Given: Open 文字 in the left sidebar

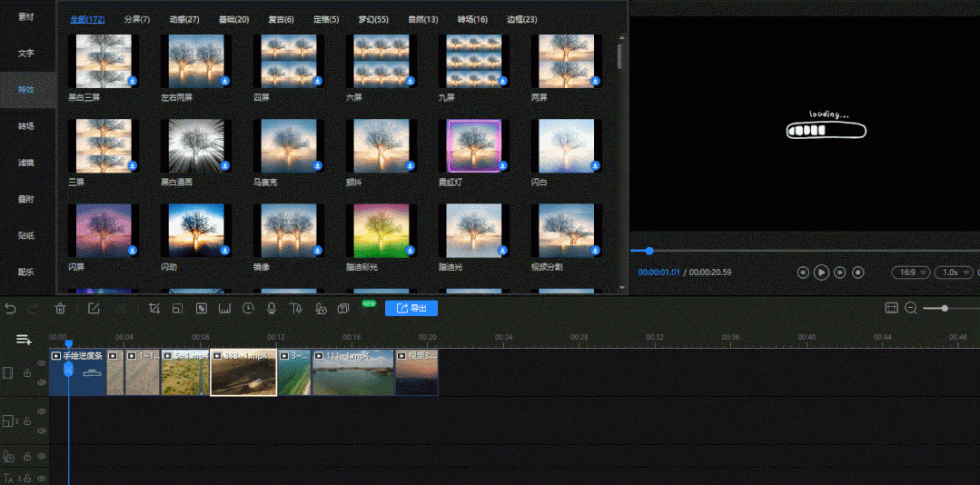Looking at the screenshot, I should pyautogui.click(x=26, y=54).
